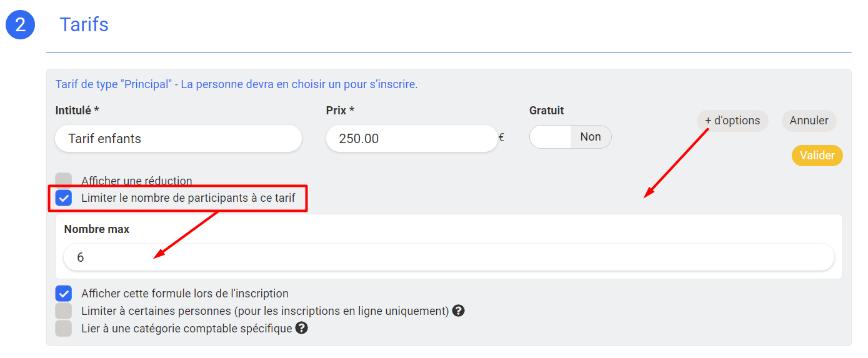The width and height of the screenshot is (868, 358).
Task: Tick the 'Limiter à certaines personnes' checkbox
Action: pos(64,311)
